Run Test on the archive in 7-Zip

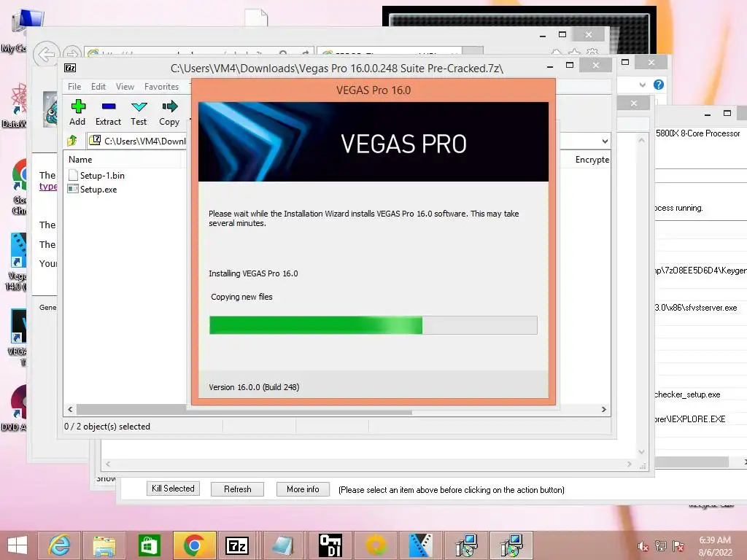(x=139, y=106)
